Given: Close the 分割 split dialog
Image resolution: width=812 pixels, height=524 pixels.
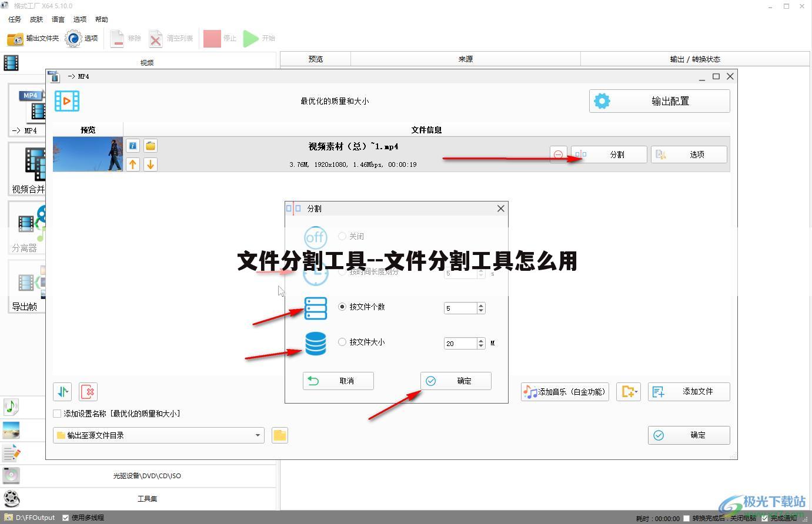Looking at the screenshot, I should click(x=500, y=209).
